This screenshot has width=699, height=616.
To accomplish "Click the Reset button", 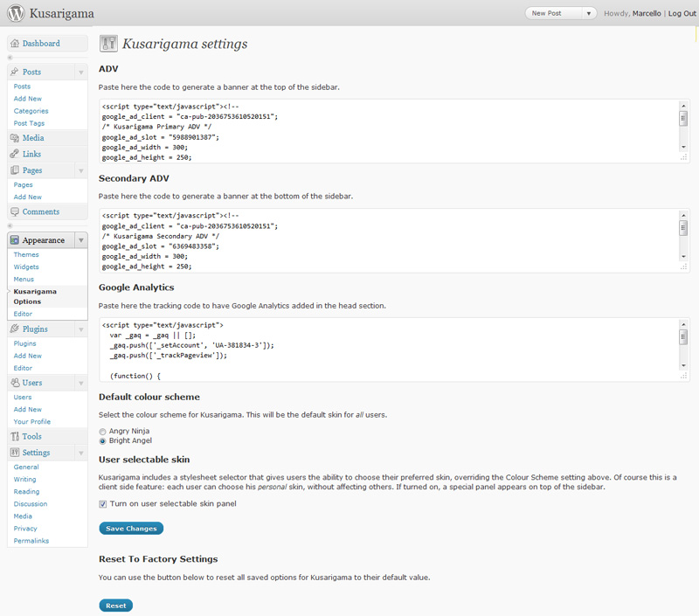I will click(116, 606).
